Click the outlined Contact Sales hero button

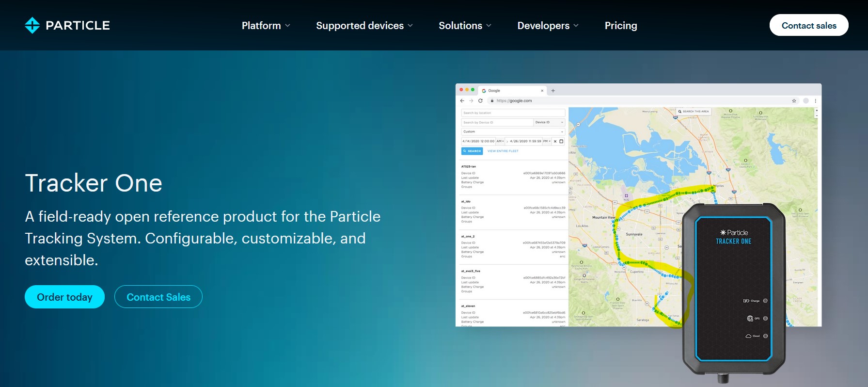[158, 297]
